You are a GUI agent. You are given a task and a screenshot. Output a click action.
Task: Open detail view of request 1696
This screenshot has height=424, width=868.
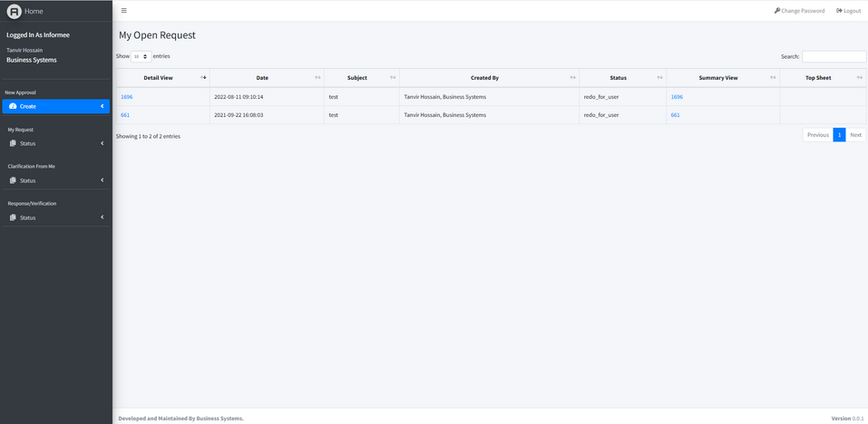pos(127,97)
